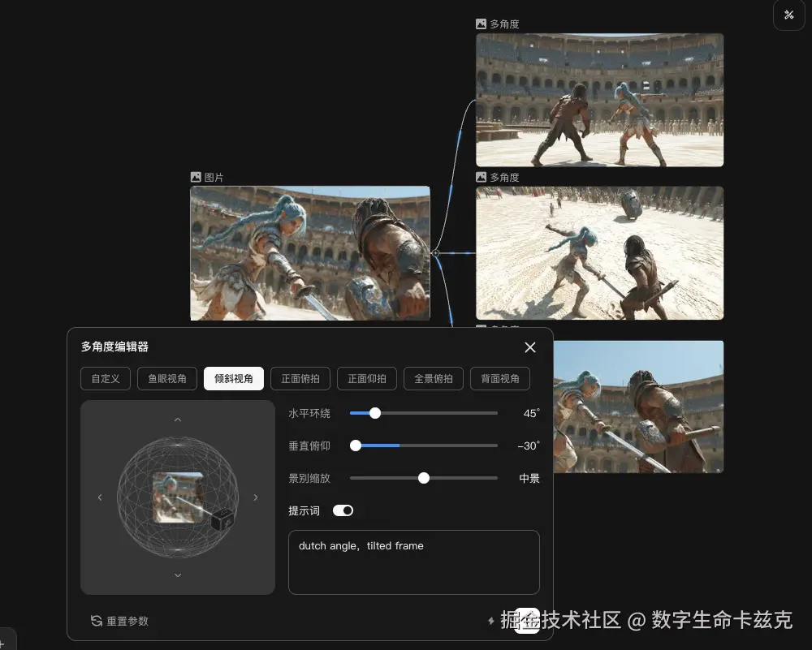Select the source 图片 node image
812x650 pixels.
coord(310,253)
